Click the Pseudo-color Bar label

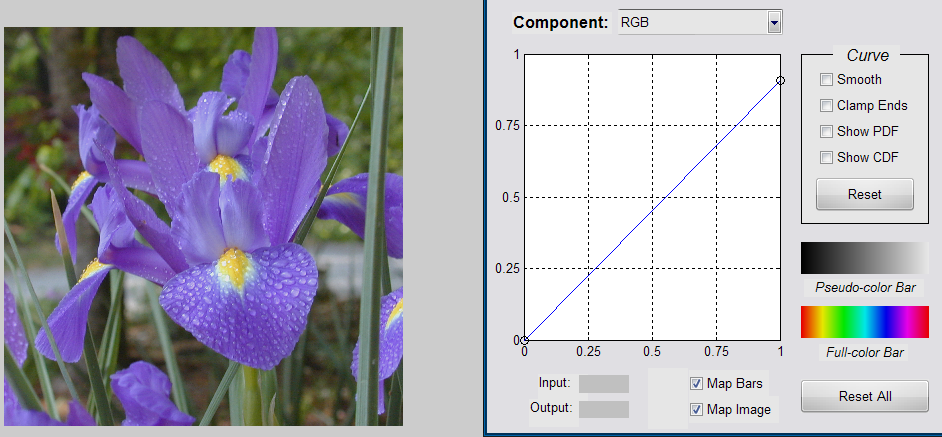tap(865, 288)
